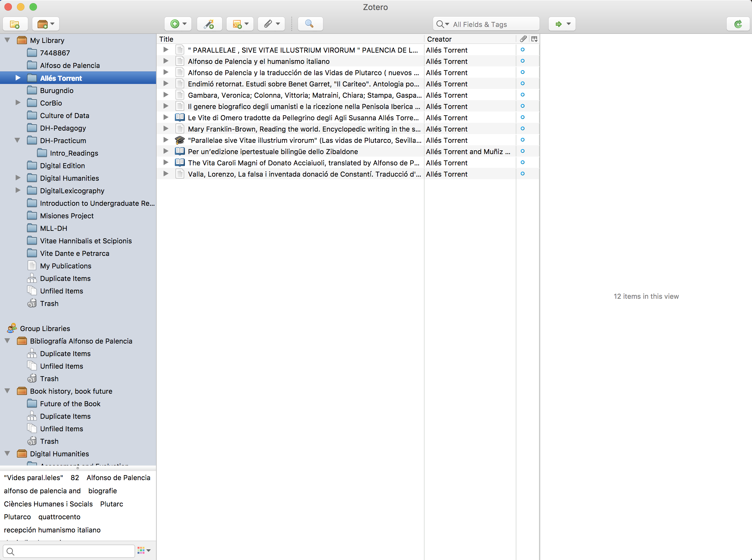
Task: Filter by the biografie tag
Action: (102, 491)
